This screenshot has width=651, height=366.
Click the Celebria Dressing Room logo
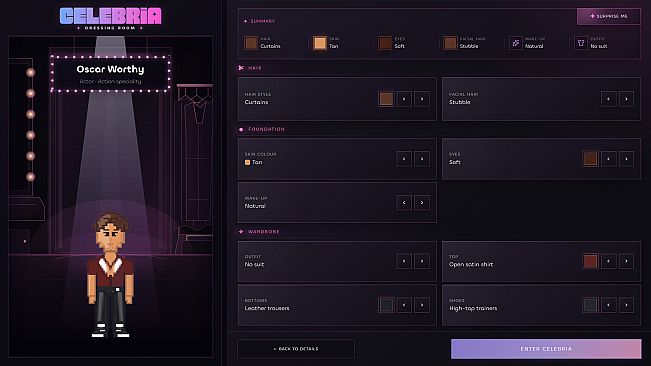coord(110,19)
